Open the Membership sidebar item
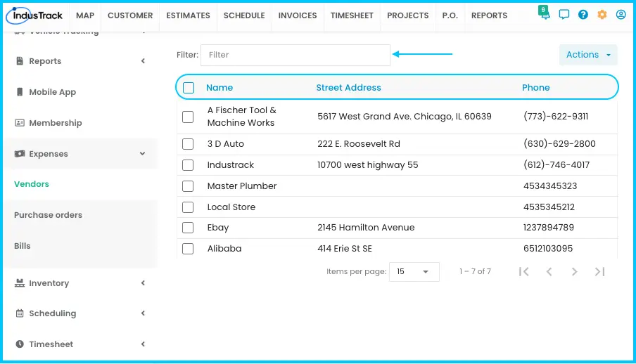636x364 pixels. 56,123
